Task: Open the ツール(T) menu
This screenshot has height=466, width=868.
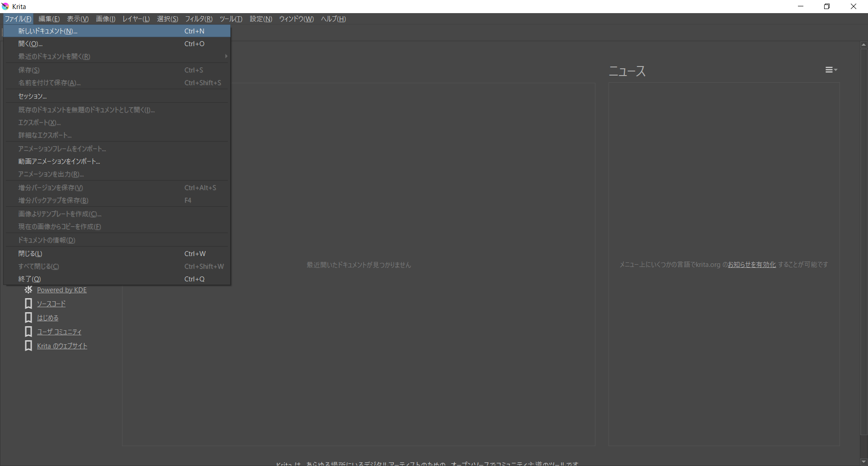Action: coord(231,19)
